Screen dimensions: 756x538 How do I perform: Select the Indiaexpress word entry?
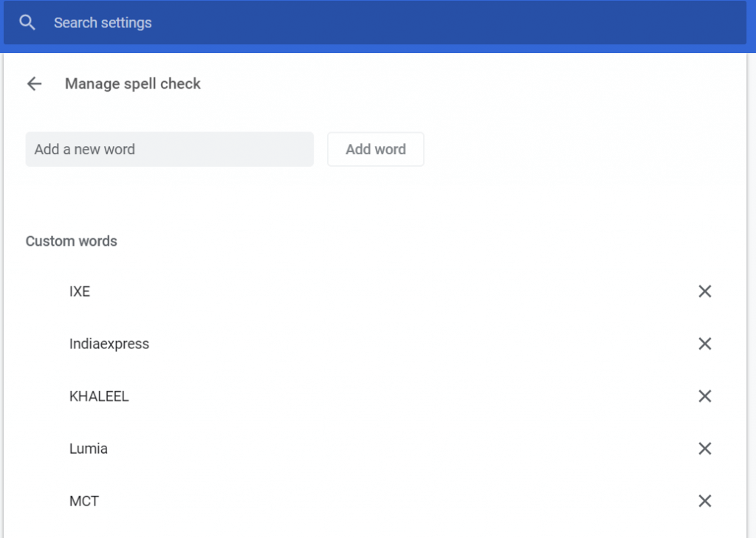(109, 344)
